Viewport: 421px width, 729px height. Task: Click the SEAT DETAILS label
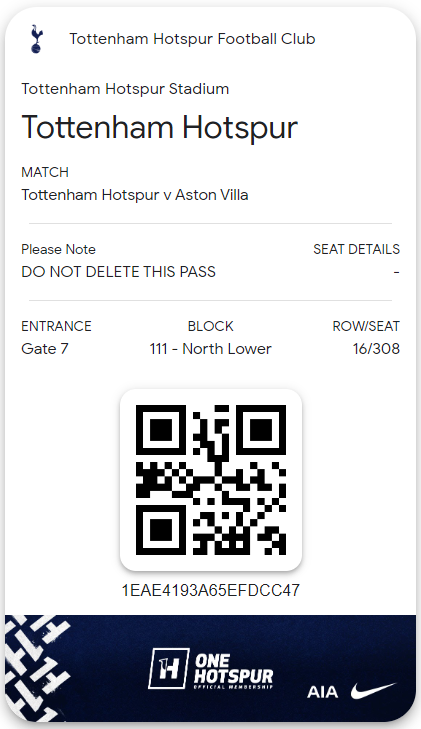(x=356, y=249)
